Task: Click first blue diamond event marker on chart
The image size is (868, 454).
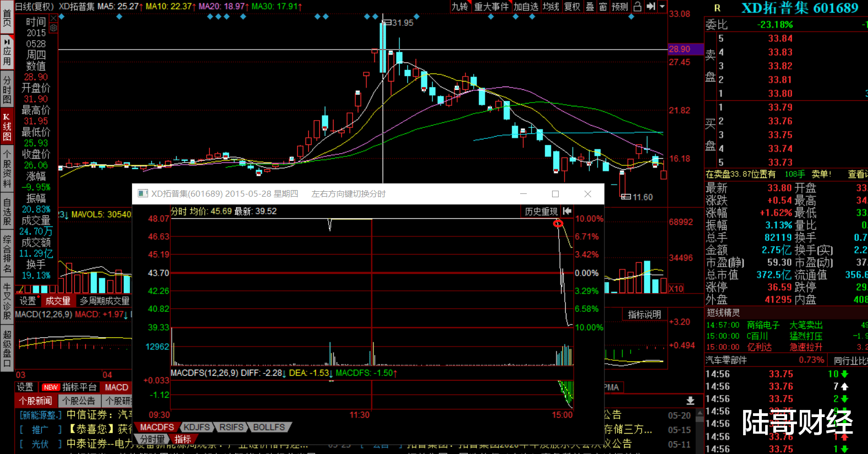Action: pyautogui.click(x=62, y=17)
